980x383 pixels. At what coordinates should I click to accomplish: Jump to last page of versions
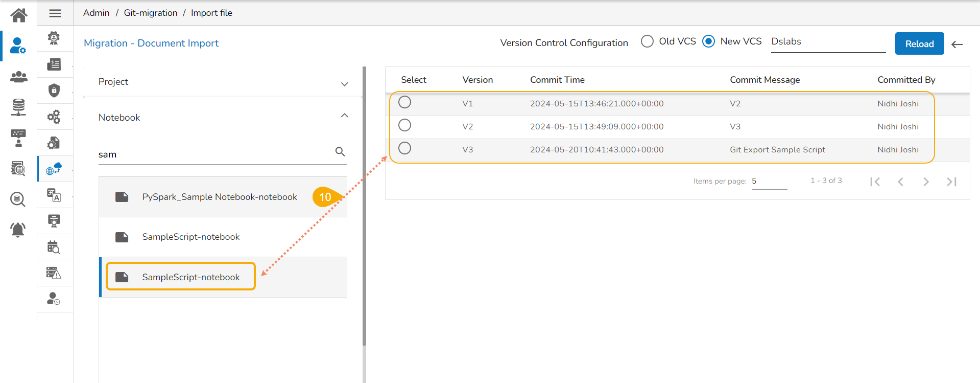[951, 182]
